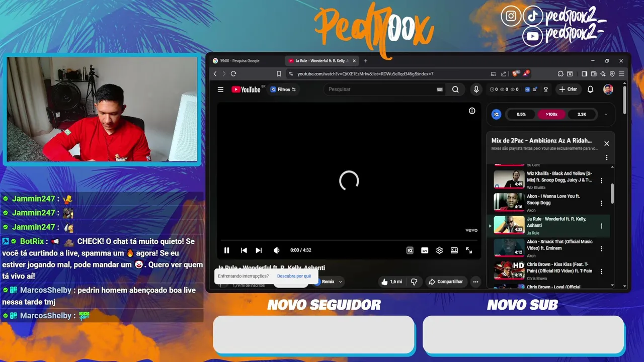This screenshot has width=644, height=362.
Task: Click the IQ icon in player controls
Action: [410, 250]
